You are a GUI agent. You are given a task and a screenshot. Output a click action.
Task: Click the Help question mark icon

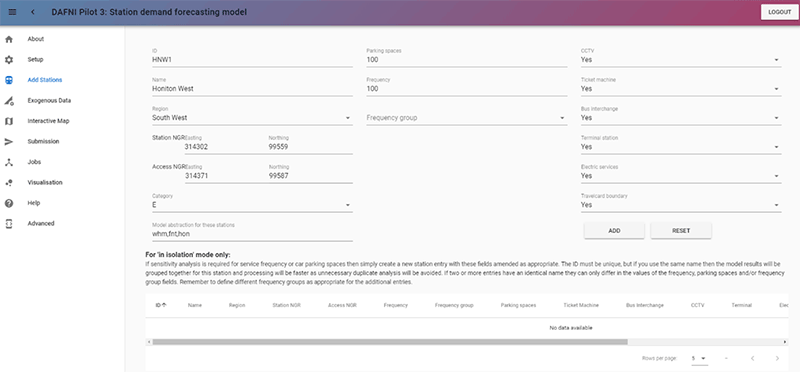[9, 203]
